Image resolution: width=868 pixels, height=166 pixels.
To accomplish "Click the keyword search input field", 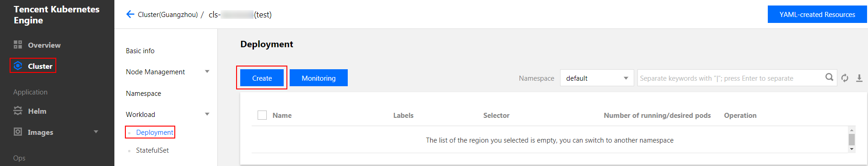I will [x=731, y=78].
